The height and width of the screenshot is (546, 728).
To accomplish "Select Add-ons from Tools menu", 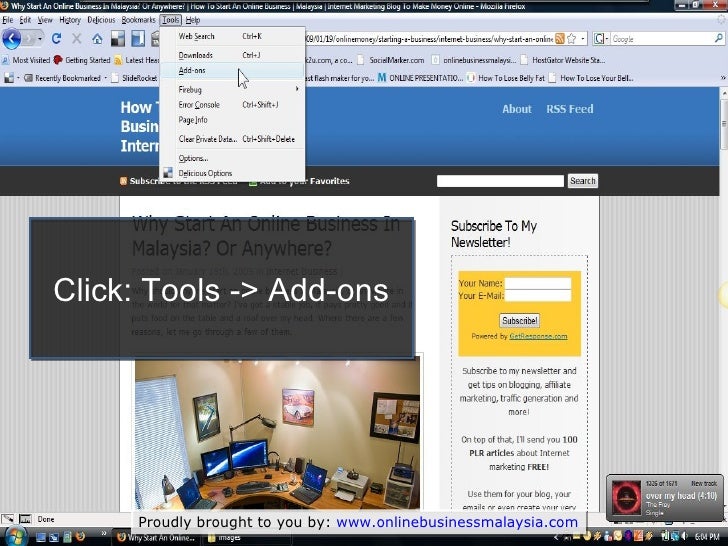I will tap(232, 71).
